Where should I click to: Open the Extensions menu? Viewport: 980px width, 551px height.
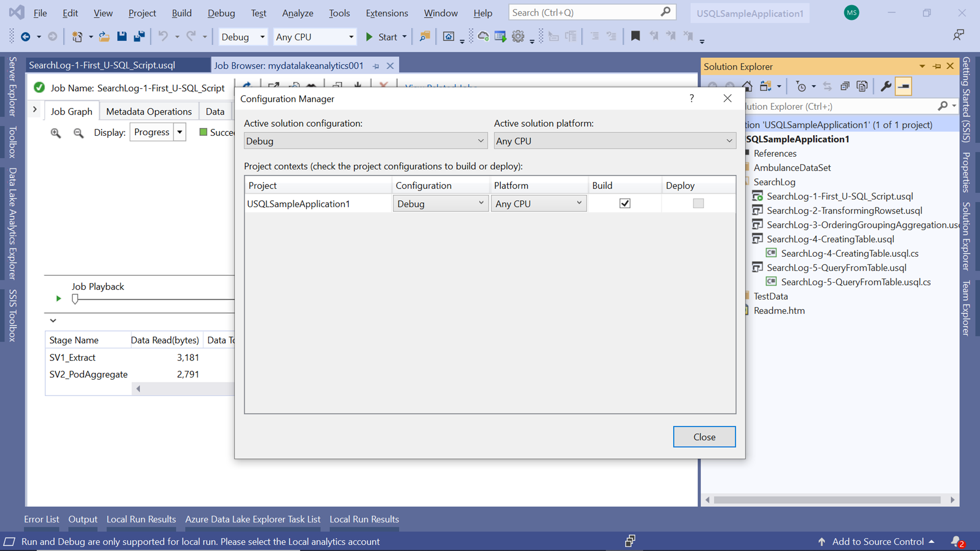(387, 13)
